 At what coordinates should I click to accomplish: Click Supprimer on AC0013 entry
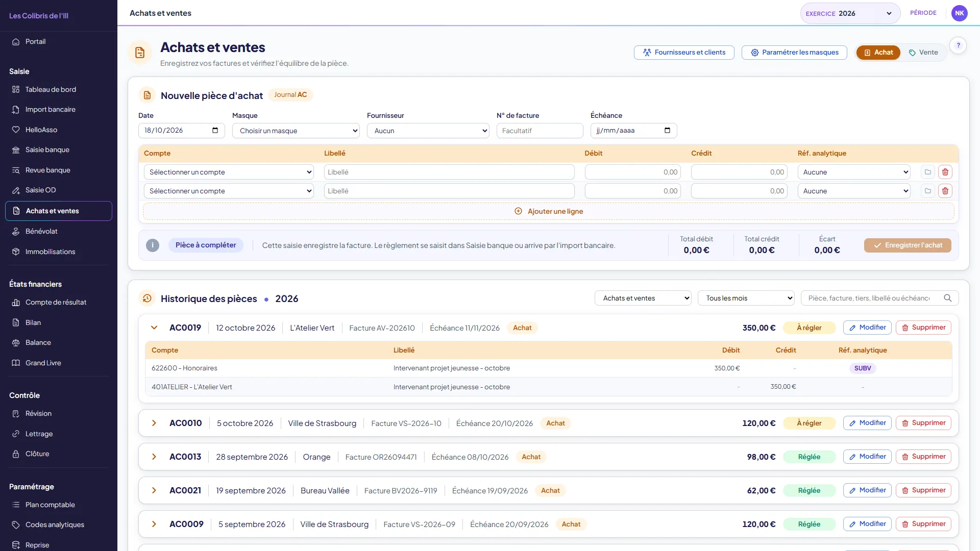click(923, 457)
